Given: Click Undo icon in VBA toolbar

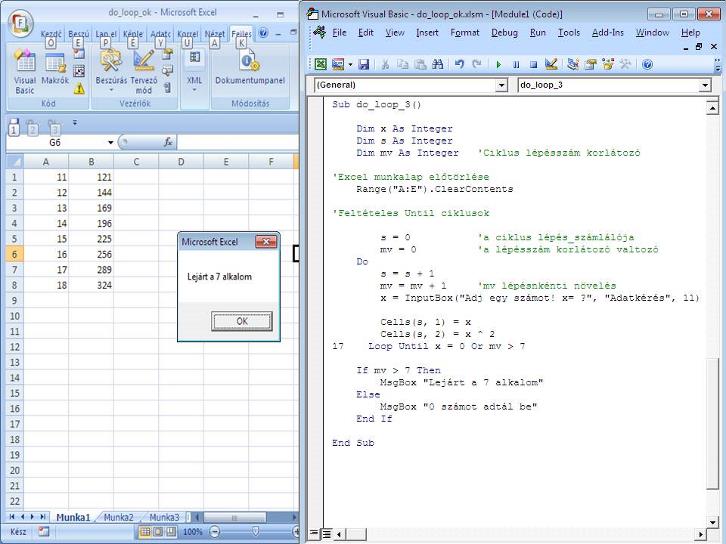Looking at the screenshot, I should click(x=459, y=64).
